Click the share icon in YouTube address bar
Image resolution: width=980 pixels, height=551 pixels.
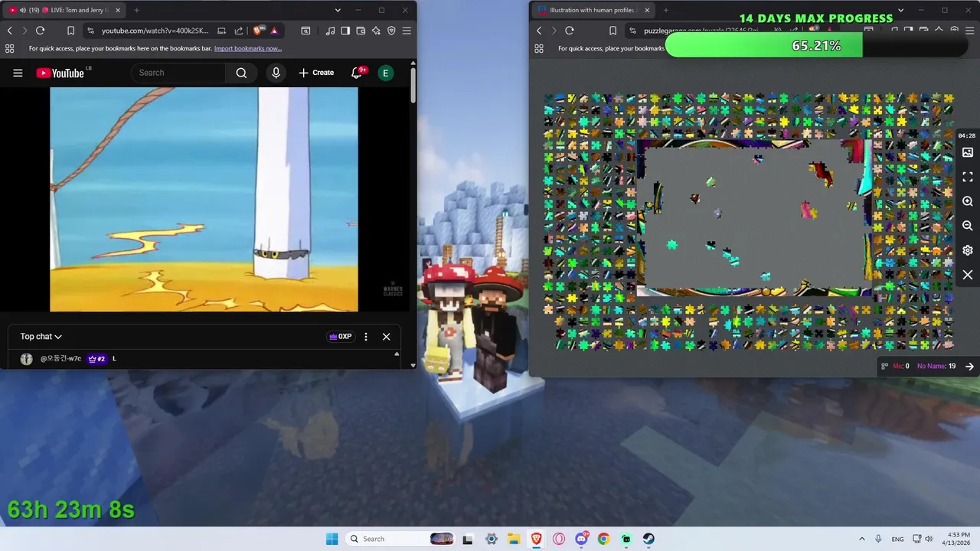click(x=239, y=31)
